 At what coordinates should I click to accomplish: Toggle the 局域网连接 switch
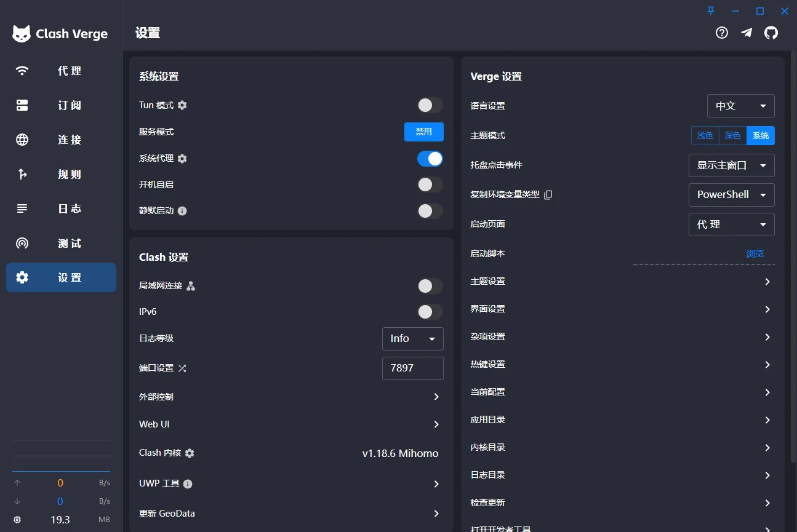coord(430,286)
